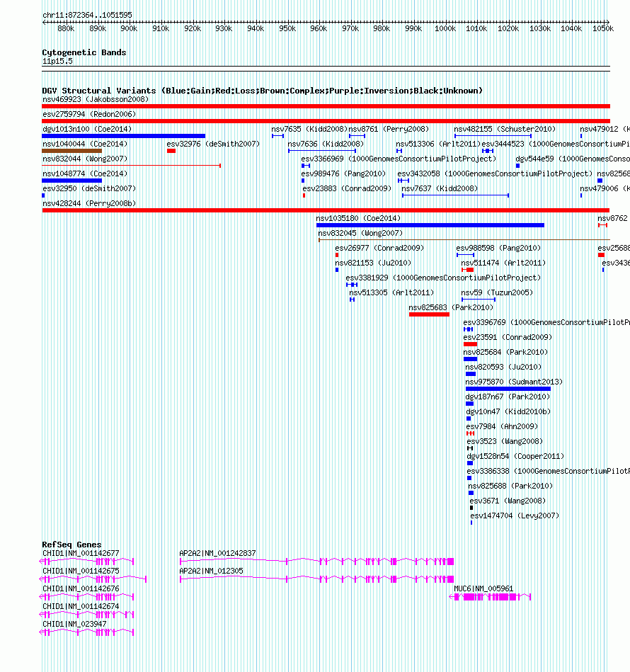Click nsv1048774 (Coe2014) label
This screenshot has width=630, height=672.
(85, 173)
